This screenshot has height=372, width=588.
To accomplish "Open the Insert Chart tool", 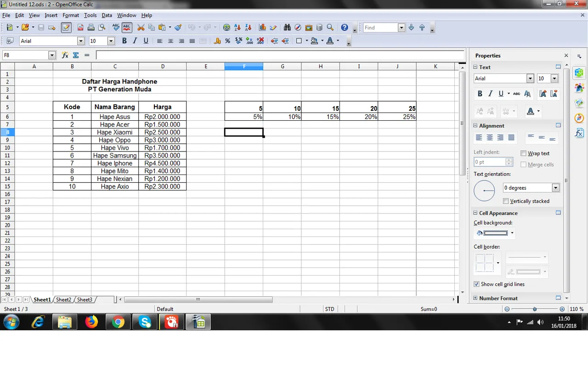I will 262,27.
